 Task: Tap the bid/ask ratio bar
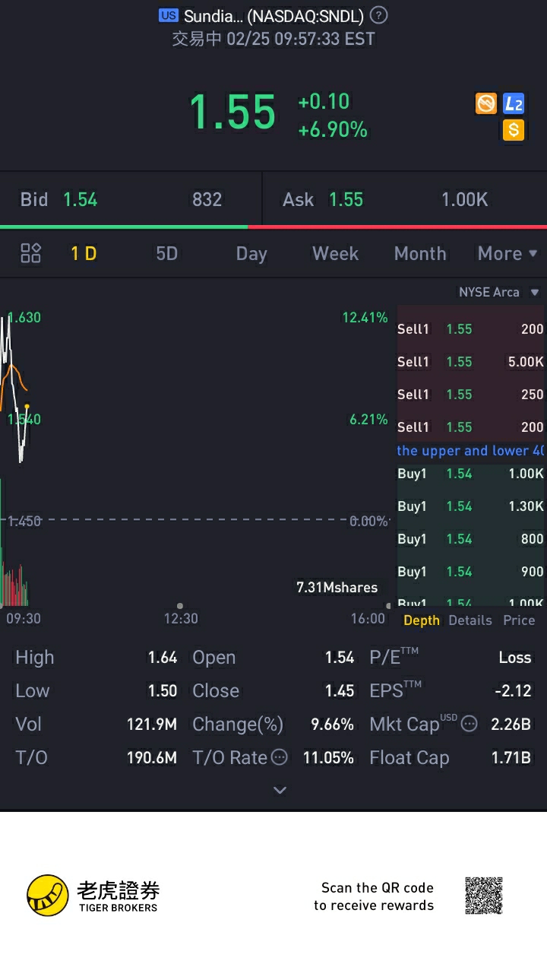[x=273, y=227]
